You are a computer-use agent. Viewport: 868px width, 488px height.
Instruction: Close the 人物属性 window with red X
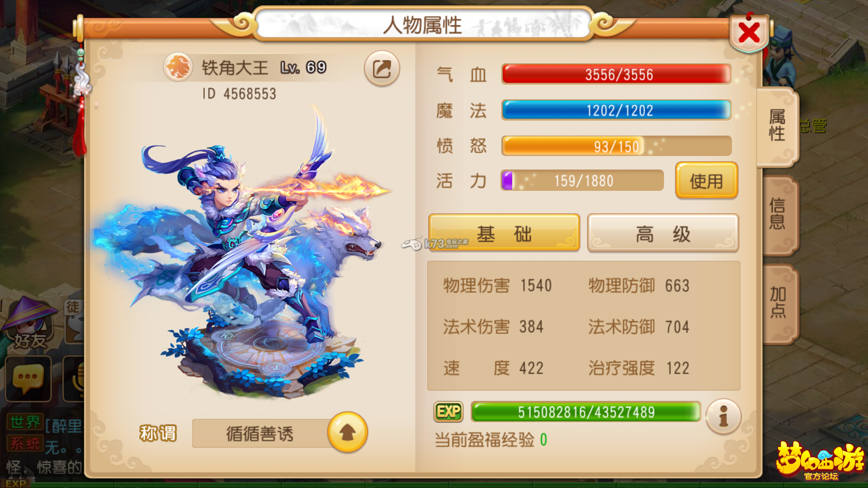click(x=749, y=33)
